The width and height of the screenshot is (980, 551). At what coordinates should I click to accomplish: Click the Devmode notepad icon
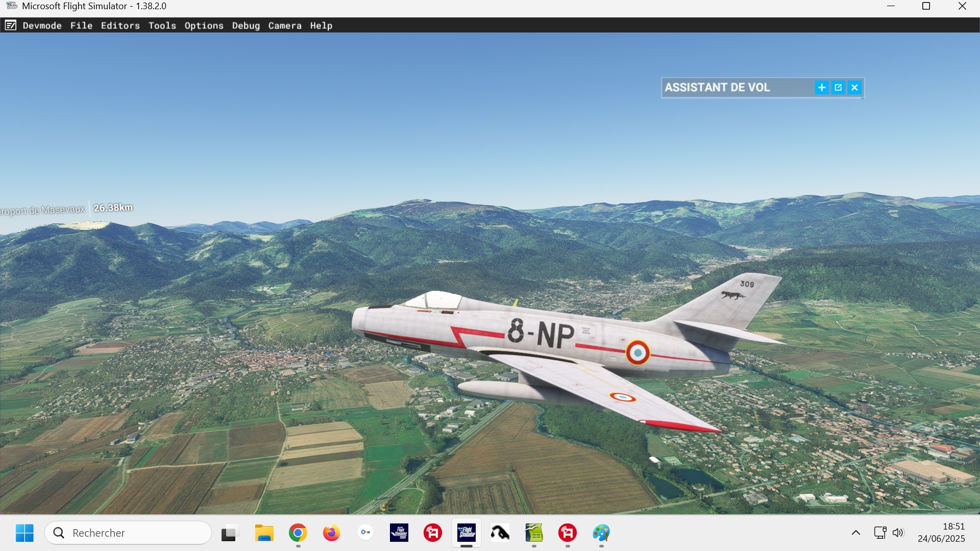pos(10,26)
